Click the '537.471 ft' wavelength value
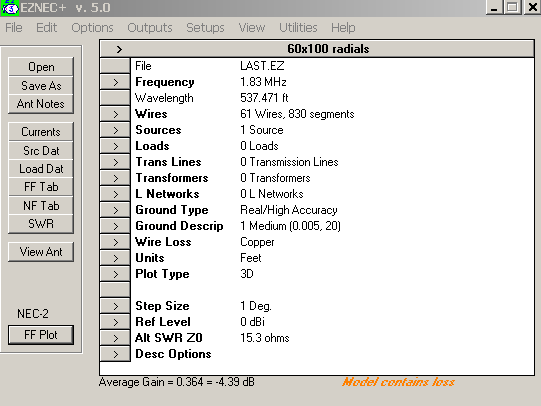The height and width of the screenshot is (406, 541). tap(264, 98)
